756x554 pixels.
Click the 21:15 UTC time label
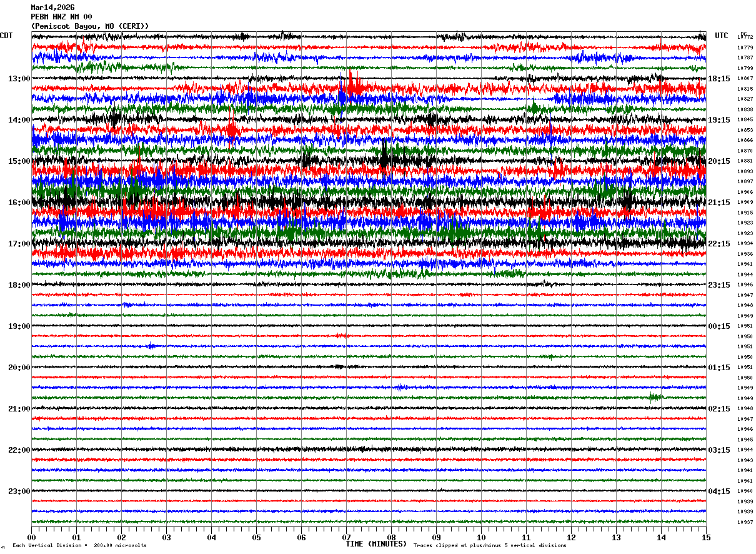point(719,203)
